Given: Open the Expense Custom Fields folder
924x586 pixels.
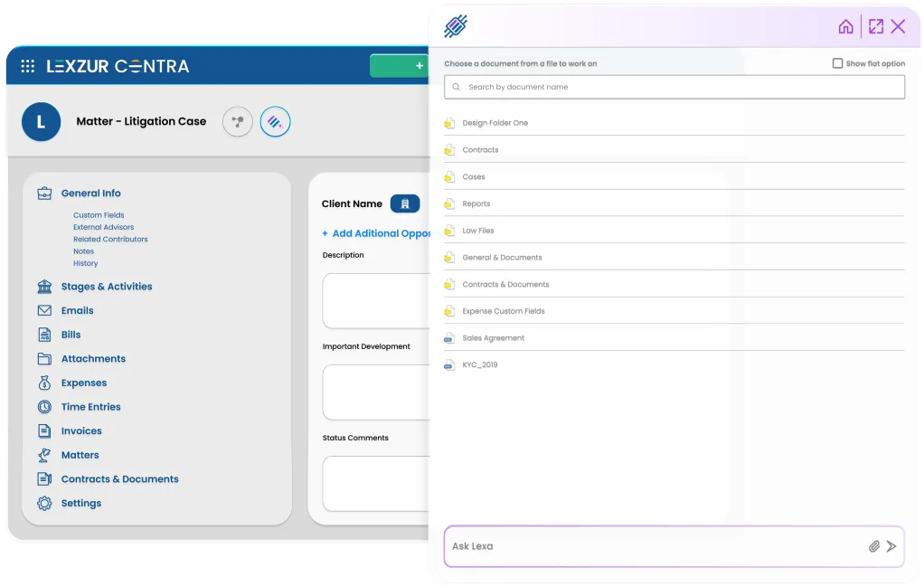Looking at the screenshot, I should point(674,311).
